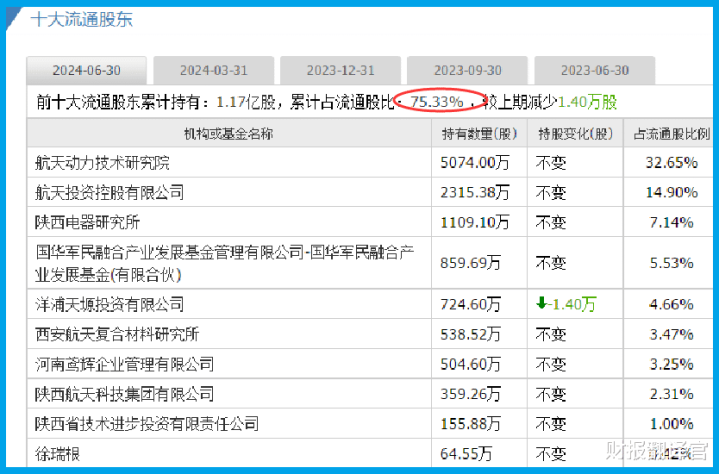This screenshot has height=474, width=719.
Task: Click the 7.14% ratio cell
Action: [671, 222]
